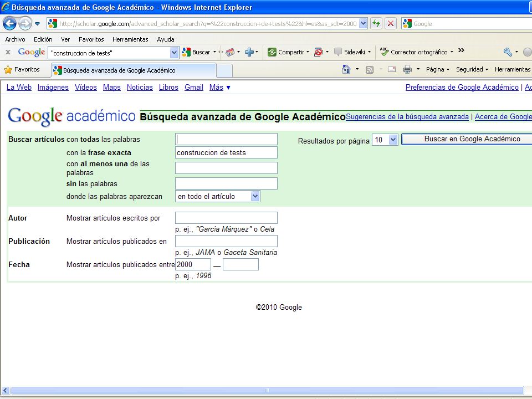
Task: Open the Imágenes link
Action: point(53,87)
